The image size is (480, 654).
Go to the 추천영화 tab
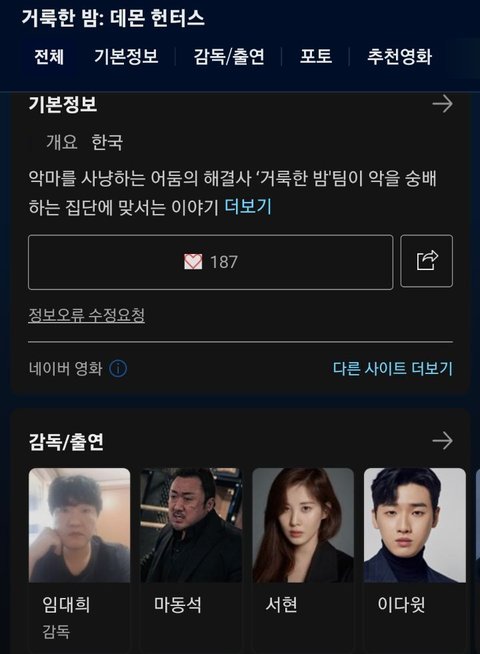[400, 57]
